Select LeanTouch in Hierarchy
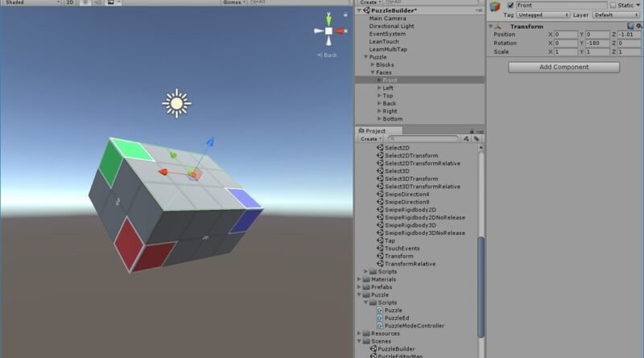 [x=384, y=42]
